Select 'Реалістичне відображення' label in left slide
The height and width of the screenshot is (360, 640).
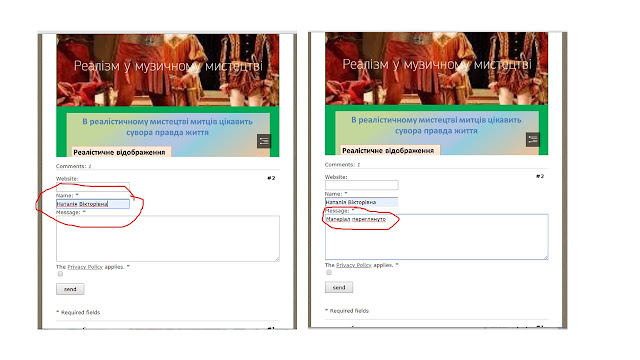tap(119, 152)
